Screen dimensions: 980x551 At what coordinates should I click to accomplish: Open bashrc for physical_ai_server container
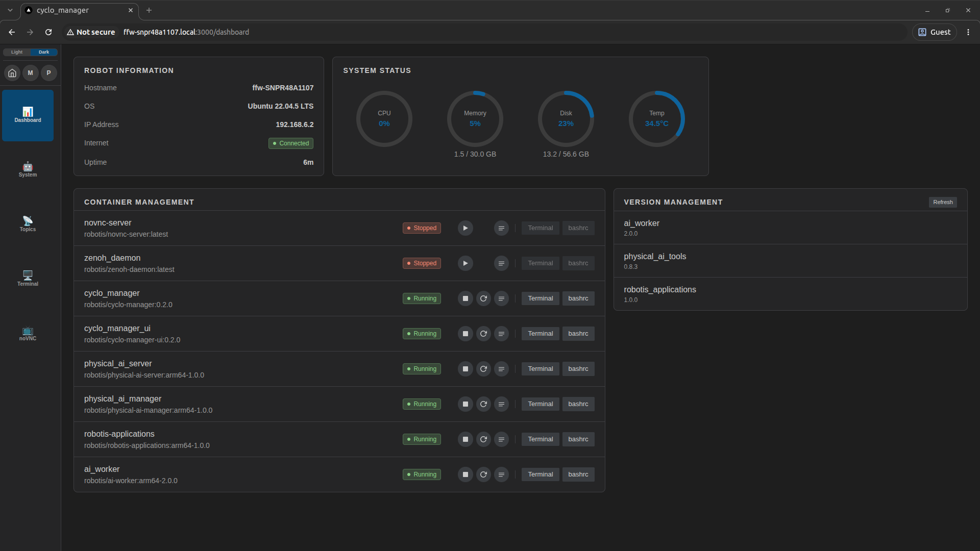tap(578, 369)
